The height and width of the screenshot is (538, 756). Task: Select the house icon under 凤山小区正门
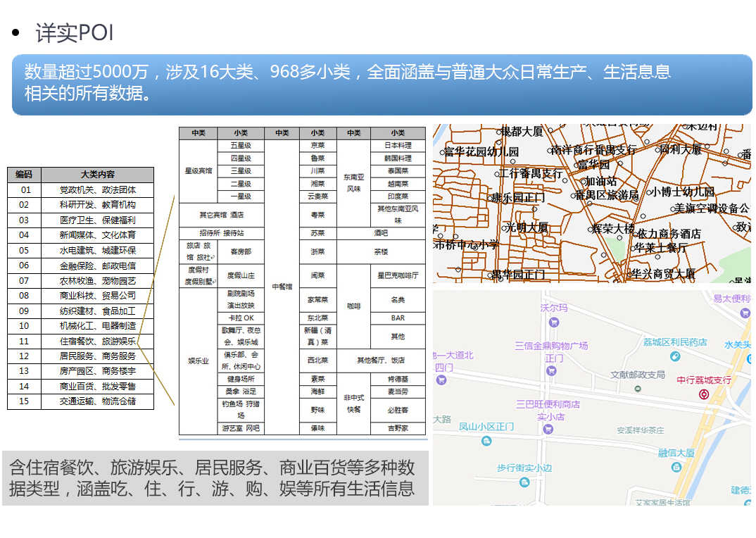[486, 441]
